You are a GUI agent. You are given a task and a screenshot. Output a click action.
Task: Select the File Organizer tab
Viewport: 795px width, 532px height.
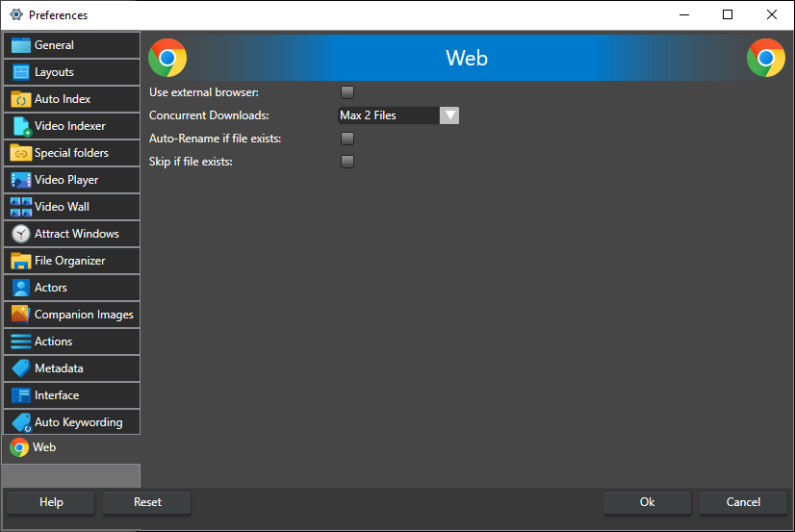[71, 261]
